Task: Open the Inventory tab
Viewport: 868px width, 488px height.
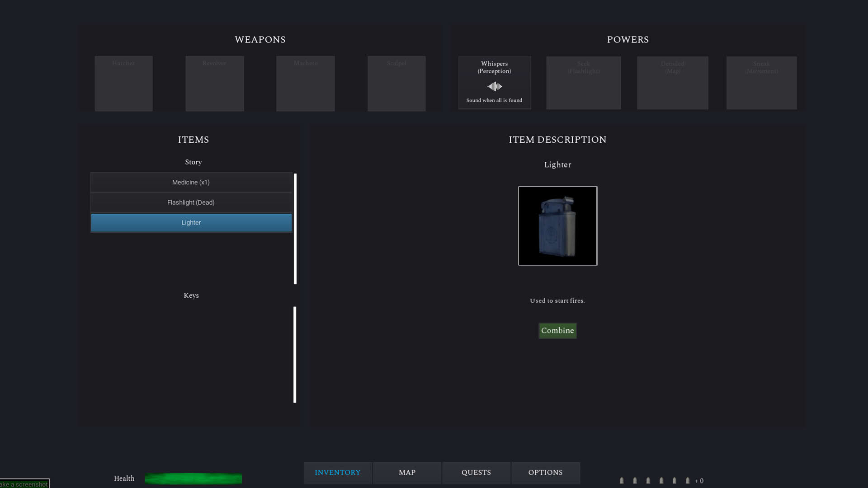Action: 338,473
